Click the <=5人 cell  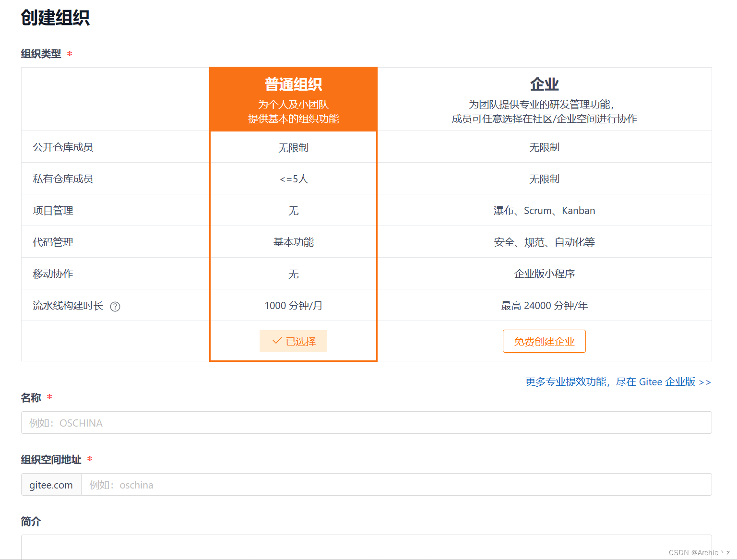[x=294, y=179]
